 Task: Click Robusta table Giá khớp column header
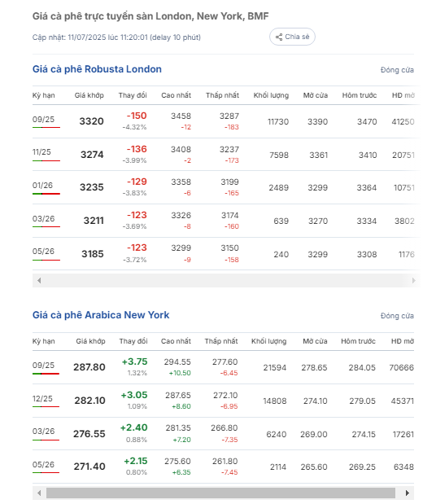pos(89,95)
